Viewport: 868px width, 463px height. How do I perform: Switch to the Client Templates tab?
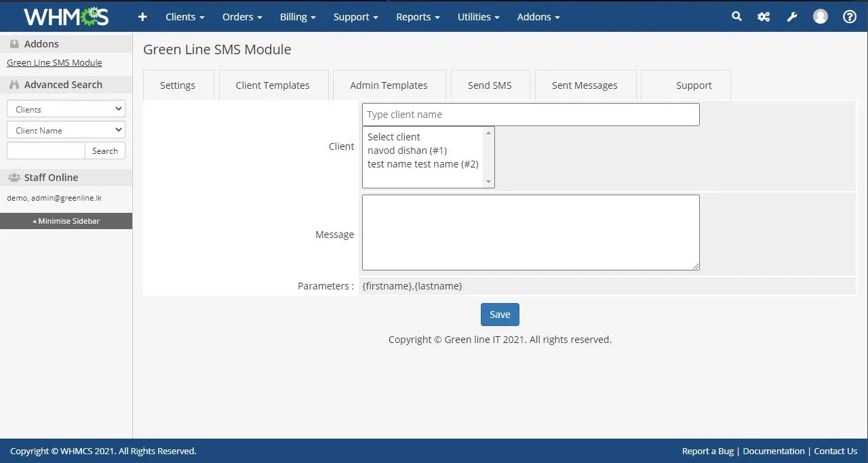(x=273, y=85)
